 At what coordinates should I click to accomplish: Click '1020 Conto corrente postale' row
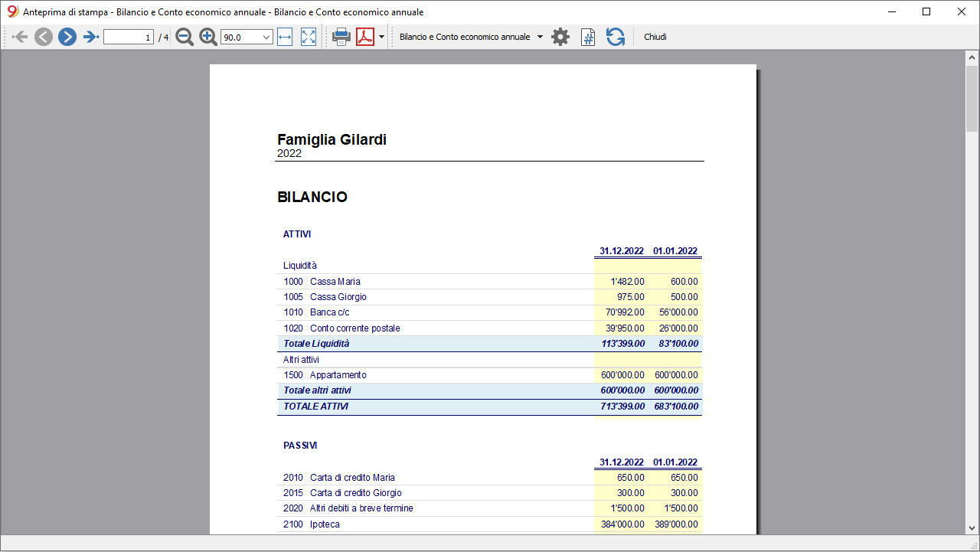tap(489, 328)
